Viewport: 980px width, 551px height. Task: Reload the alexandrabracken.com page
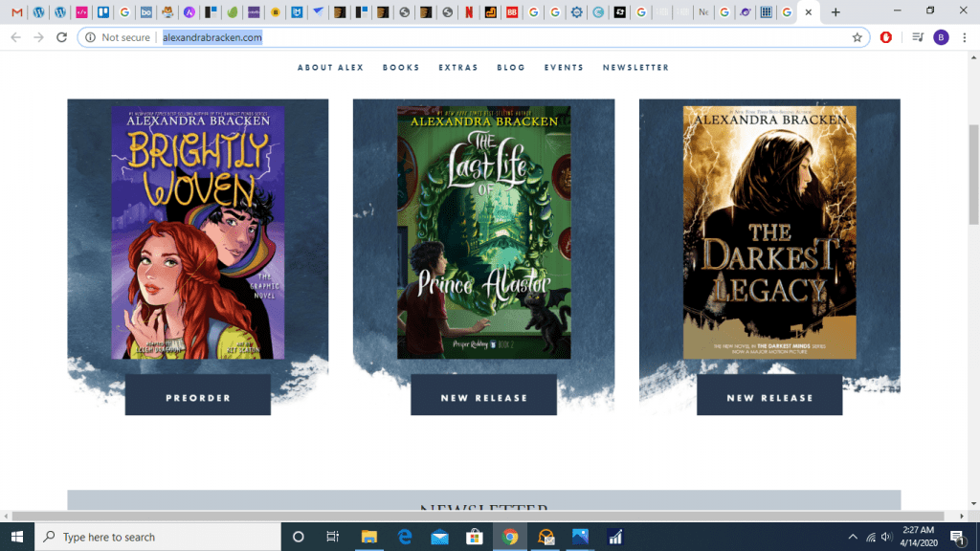pyautogui.click(x=61, y=37)
